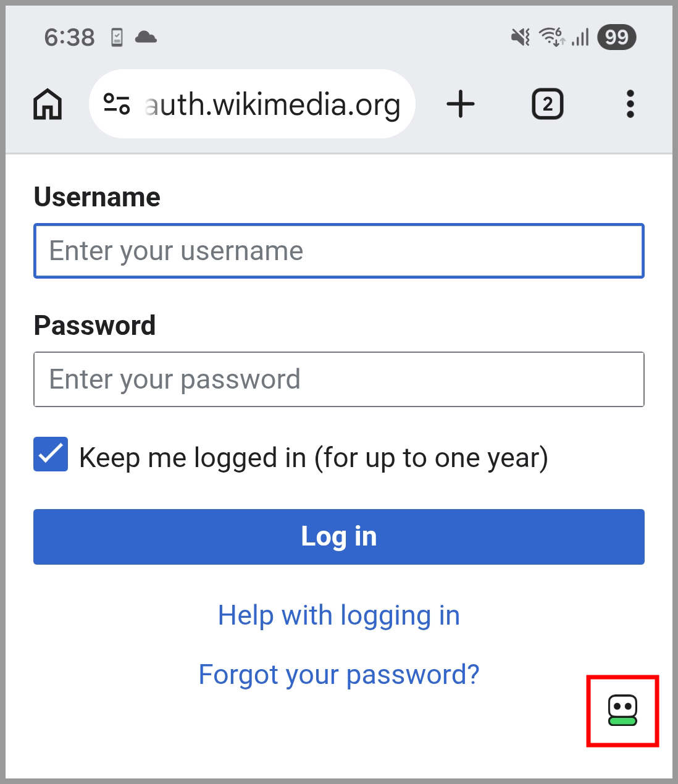Open a new browser tab with plus icon
Viewport: 678px width, 784px height.
(x=461, y=104)
